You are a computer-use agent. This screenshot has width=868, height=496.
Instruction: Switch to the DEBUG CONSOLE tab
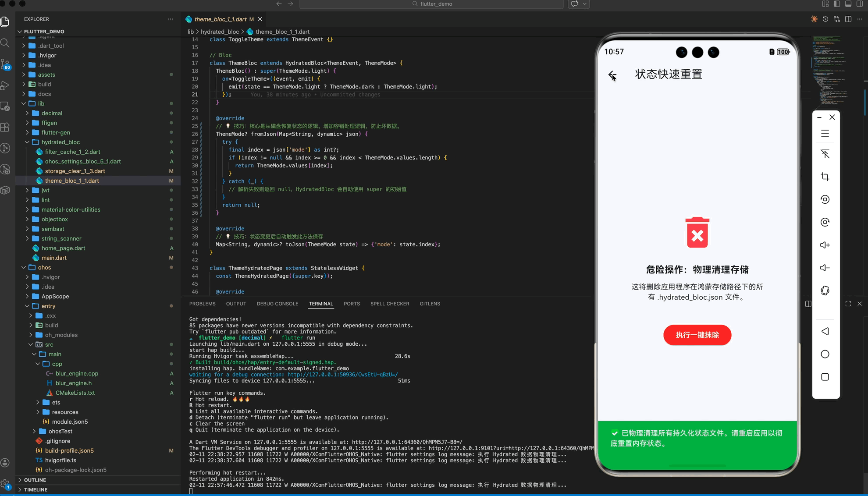point(277,304)
